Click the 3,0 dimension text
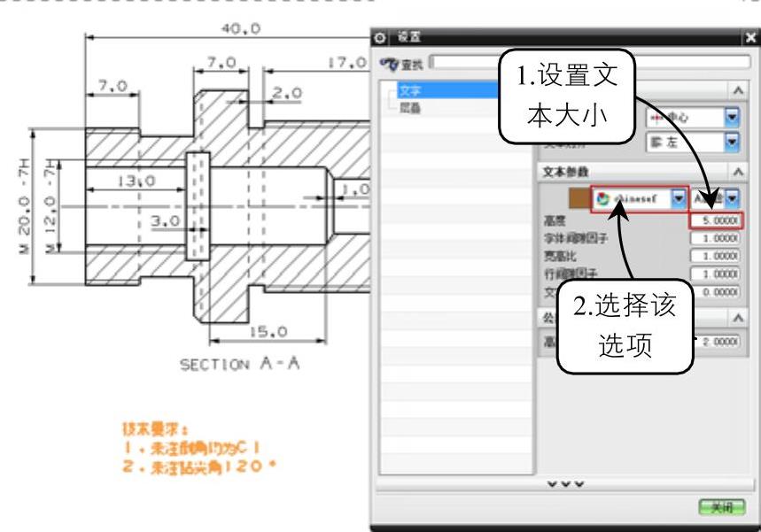761x532 pixels. tap(165, 220)
